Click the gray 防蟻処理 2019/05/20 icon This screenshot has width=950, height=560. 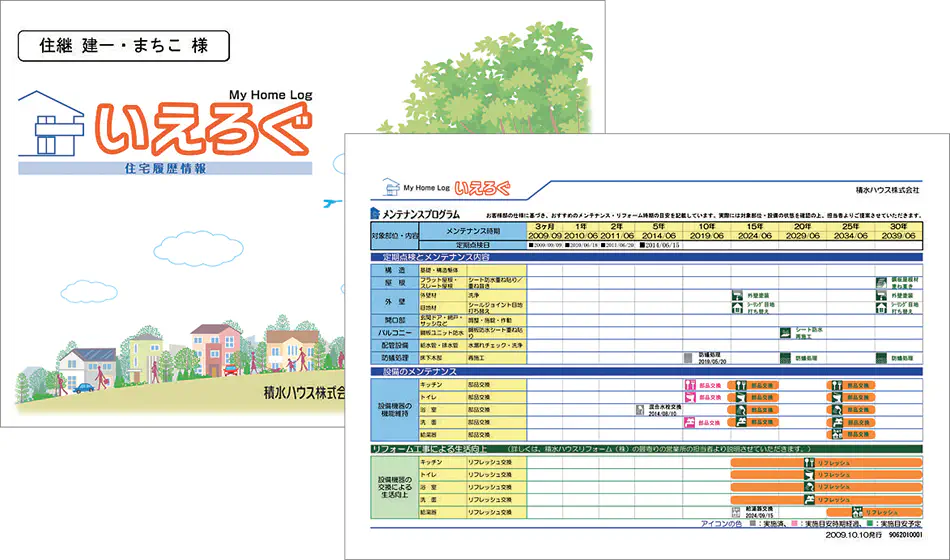[x=688, y=358]
